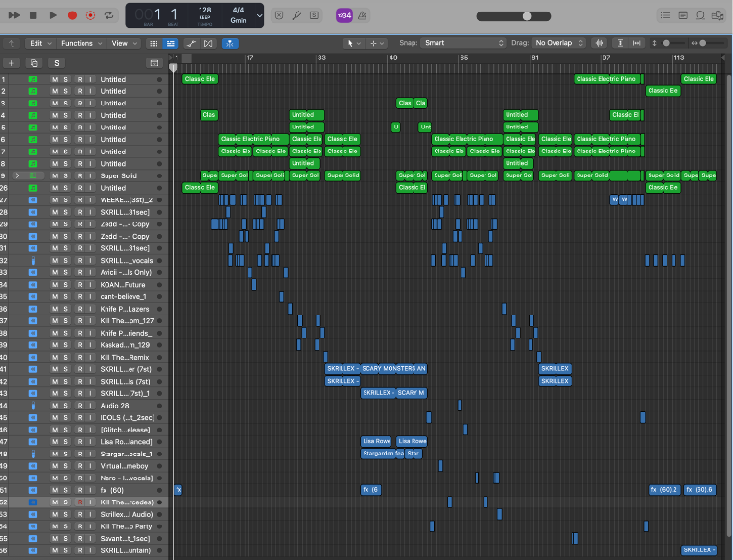Click the Gmin key signature in LCD
The height and width of the screenshot is (560, 733).
click(x=238, y=20)
